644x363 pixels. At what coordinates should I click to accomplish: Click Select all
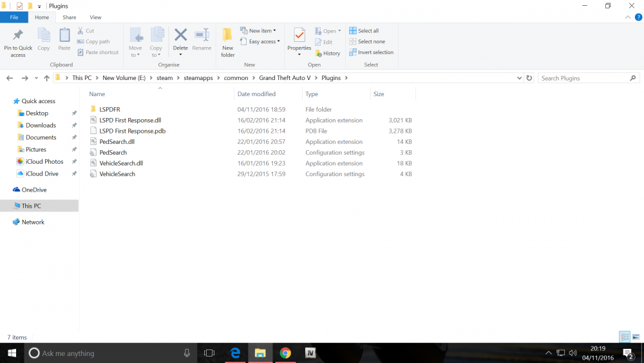(x=364, y=31)
